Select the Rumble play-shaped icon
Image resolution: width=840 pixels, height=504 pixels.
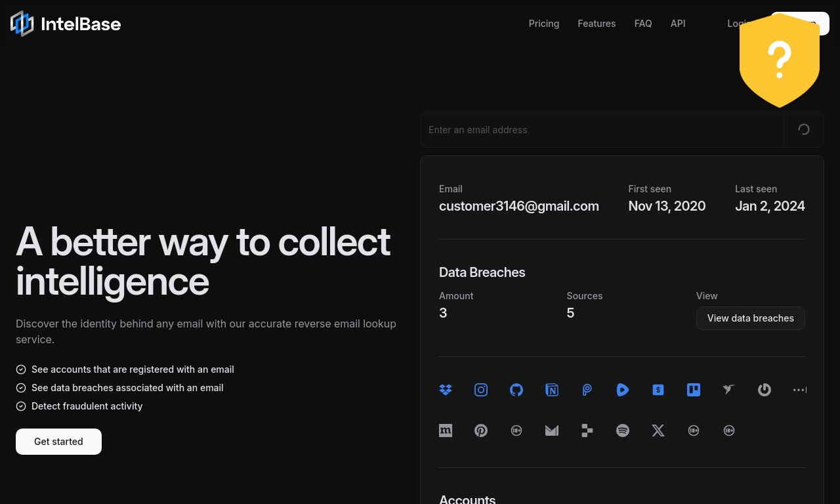click(x=623, y=390)
